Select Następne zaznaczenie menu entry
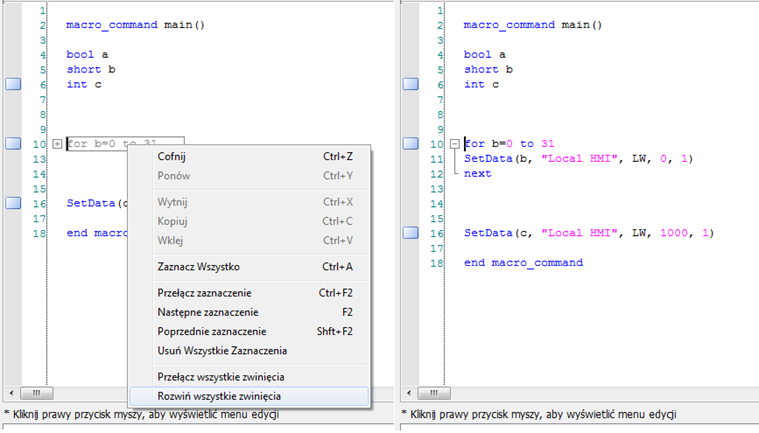Image resolution: width=759 pixels, height=433 pixels. [249, 313]
